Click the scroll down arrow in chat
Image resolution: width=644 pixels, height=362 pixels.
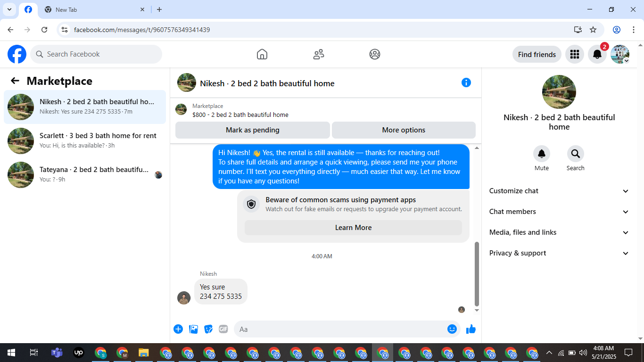point(477,310)
